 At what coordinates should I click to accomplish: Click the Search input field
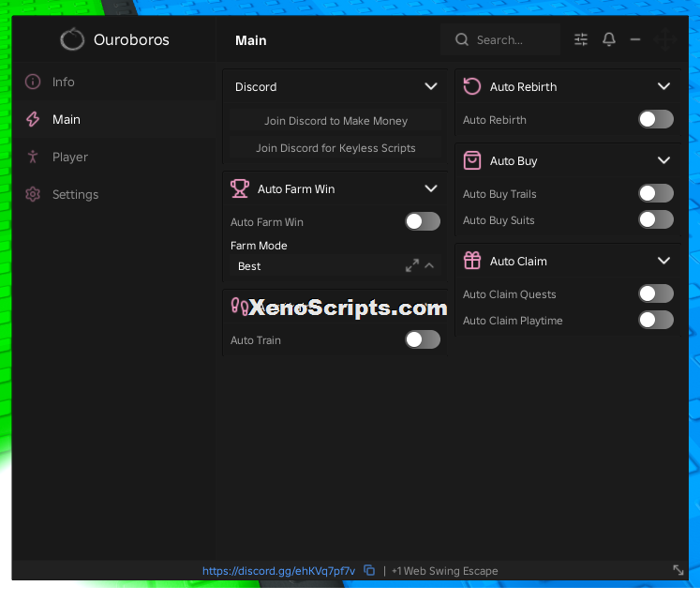(x=500, y=39)
